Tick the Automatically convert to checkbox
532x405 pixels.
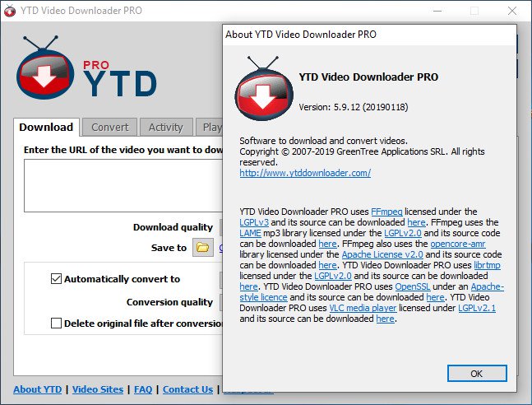coord(56,278)
